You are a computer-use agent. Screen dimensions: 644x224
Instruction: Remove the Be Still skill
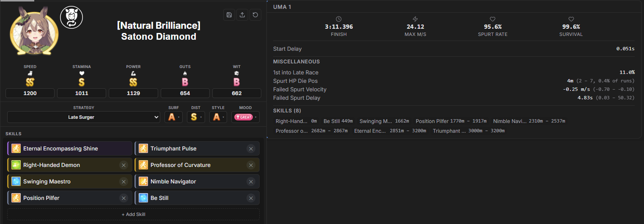[x=251, y=198]
